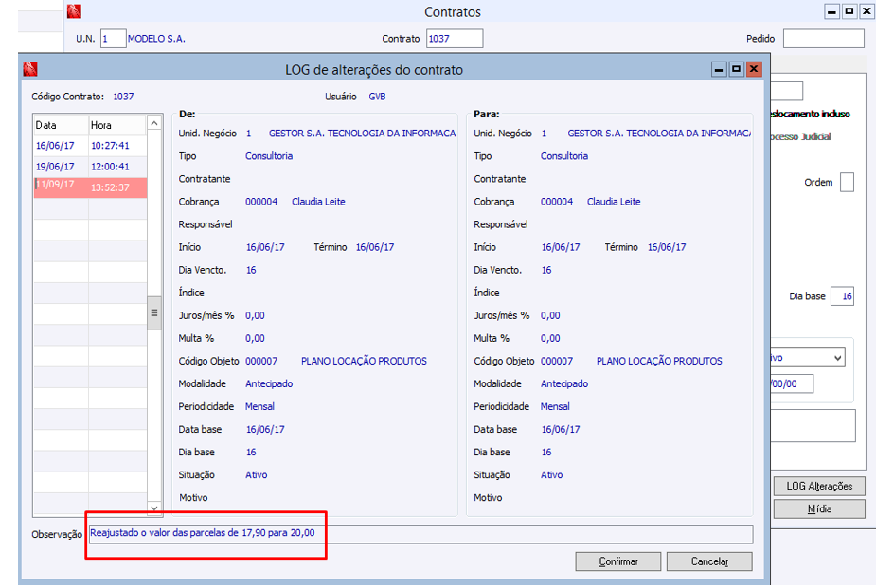Close the LOG de alterações window
This screenshot has height=588, width=876.
pos(754,69)
